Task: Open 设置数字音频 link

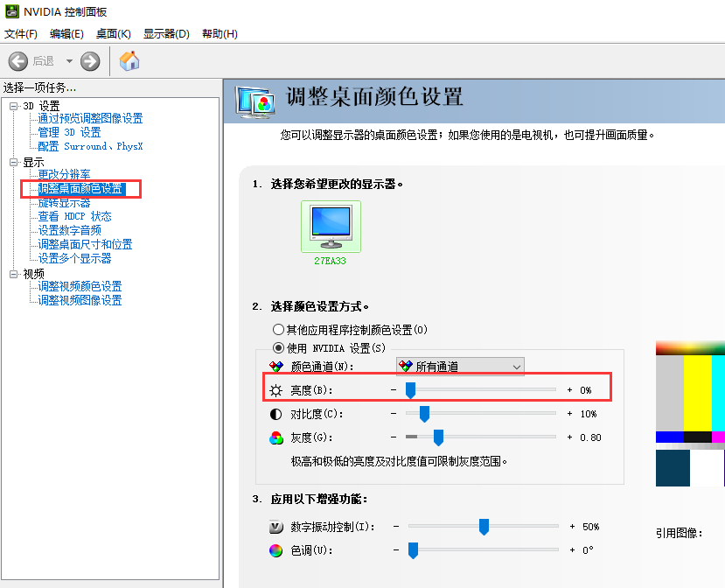Action: tap(69, 230)
